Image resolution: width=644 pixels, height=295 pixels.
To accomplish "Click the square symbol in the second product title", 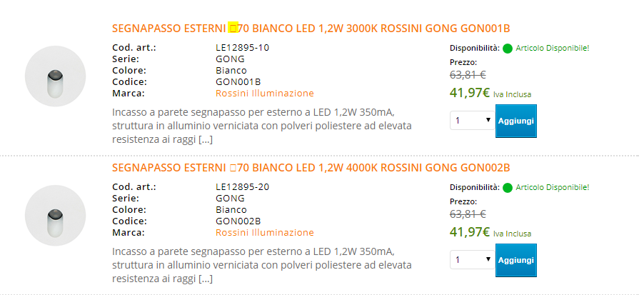I will 233,168.
